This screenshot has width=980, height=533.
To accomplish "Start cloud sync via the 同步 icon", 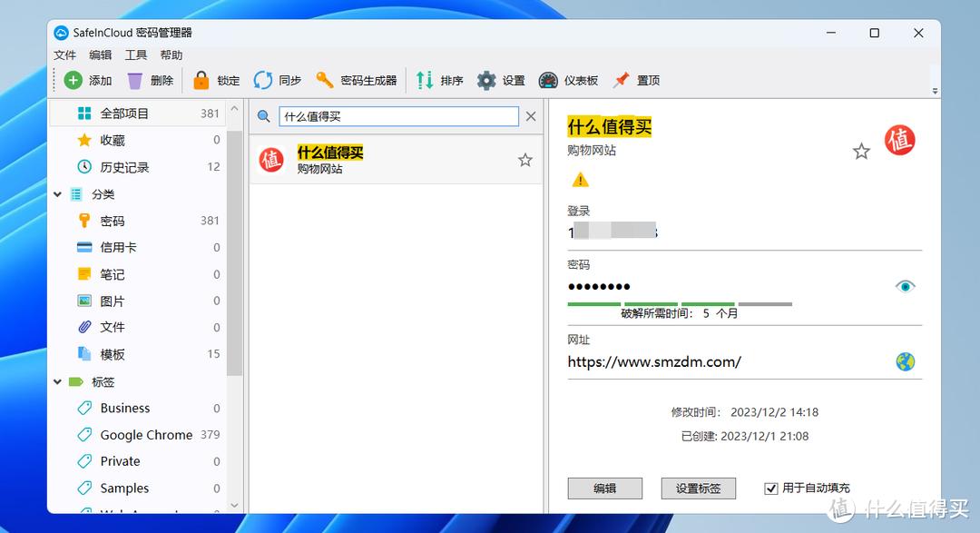I will click(x=263, y=81).
